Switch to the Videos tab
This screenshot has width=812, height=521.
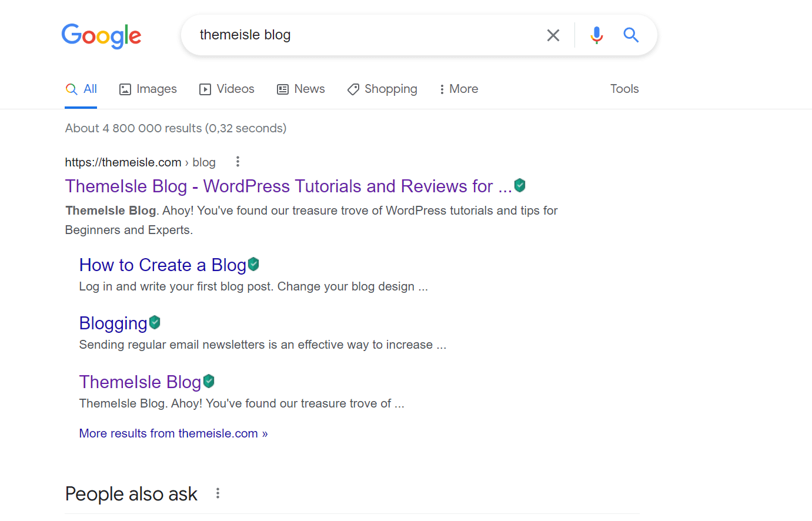click(x=227, y=89)
